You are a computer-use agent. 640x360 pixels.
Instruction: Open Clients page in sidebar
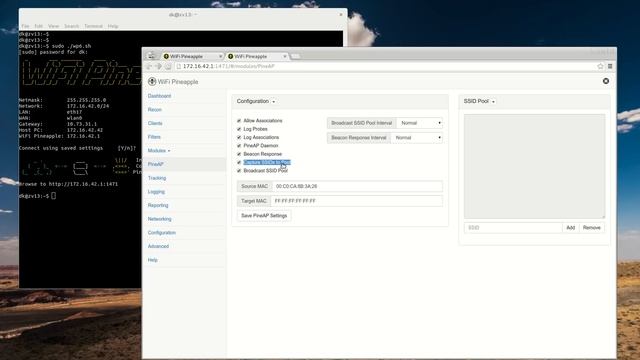coord(155,123)
